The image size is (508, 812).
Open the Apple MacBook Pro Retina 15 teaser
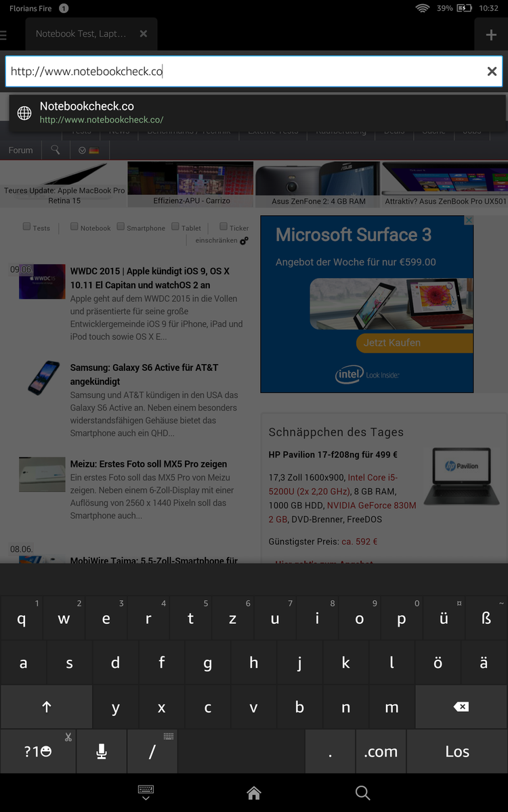click(x=64, y=184)
